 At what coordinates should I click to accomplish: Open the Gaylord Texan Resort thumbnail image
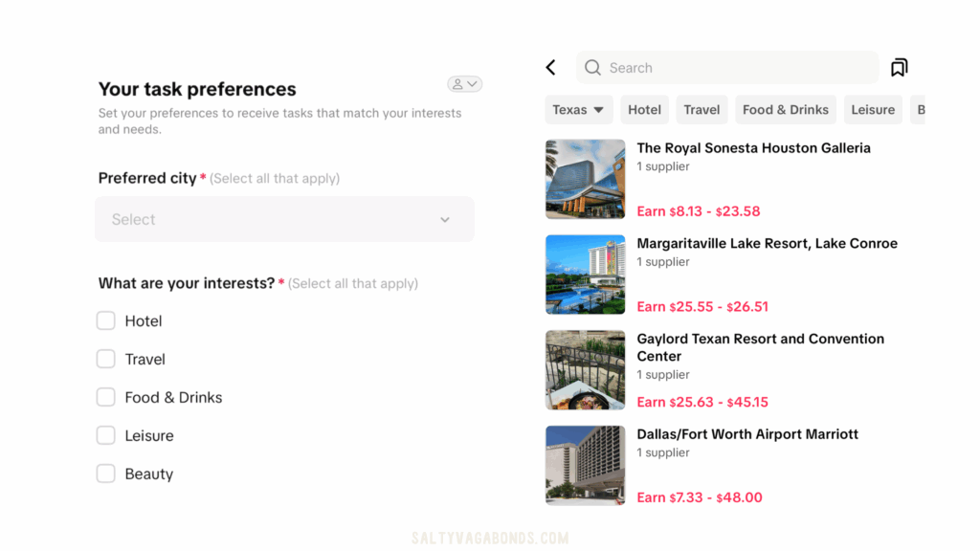[585, 370]
